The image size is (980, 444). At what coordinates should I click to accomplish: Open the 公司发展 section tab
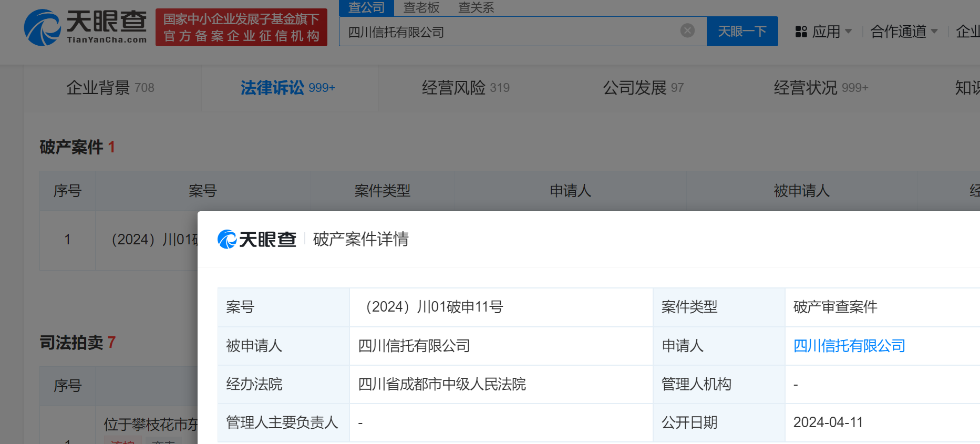pyautogui.click(x=643, y=88)
